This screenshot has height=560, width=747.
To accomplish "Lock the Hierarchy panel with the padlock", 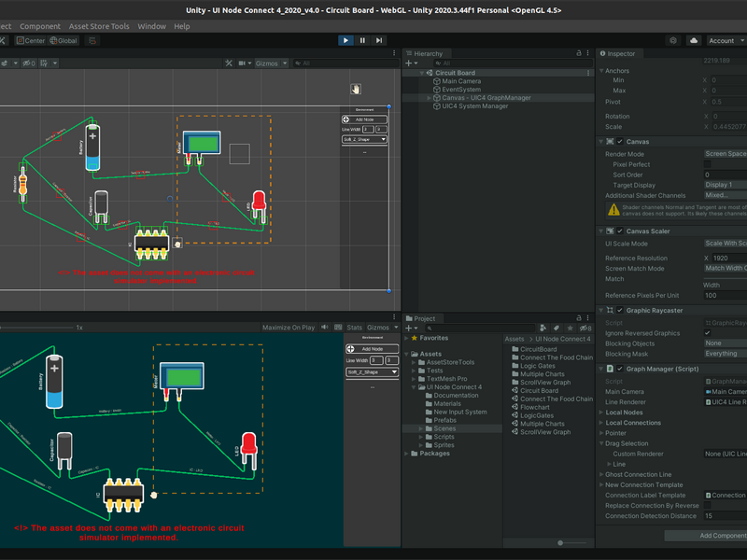I will (x=578, y=53).
